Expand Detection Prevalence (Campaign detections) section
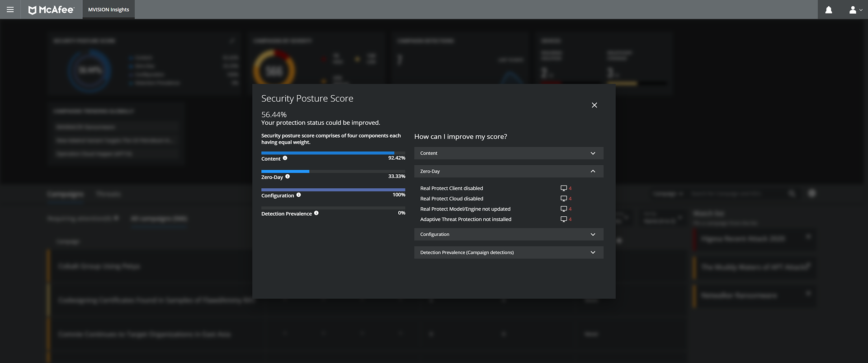Screen dimensions: 868x363 [509, 252]
